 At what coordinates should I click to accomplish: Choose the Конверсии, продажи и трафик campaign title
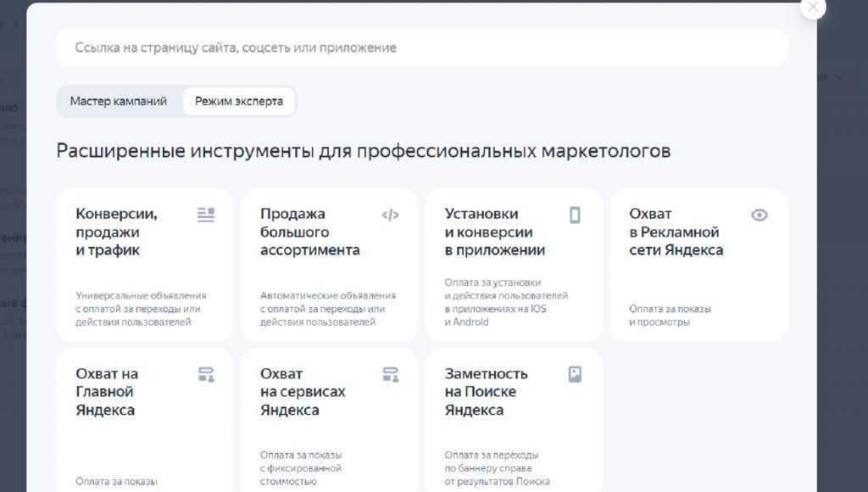tap(116, 232)
